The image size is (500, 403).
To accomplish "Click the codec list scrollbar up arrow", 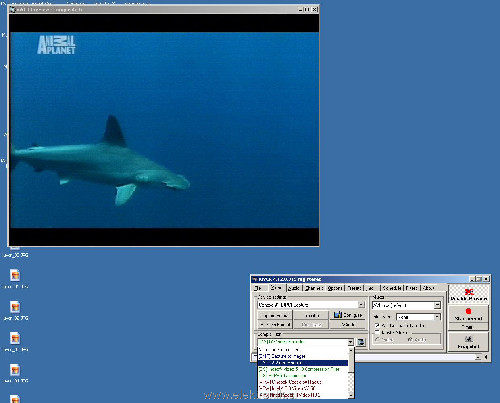I will point(351,351).
